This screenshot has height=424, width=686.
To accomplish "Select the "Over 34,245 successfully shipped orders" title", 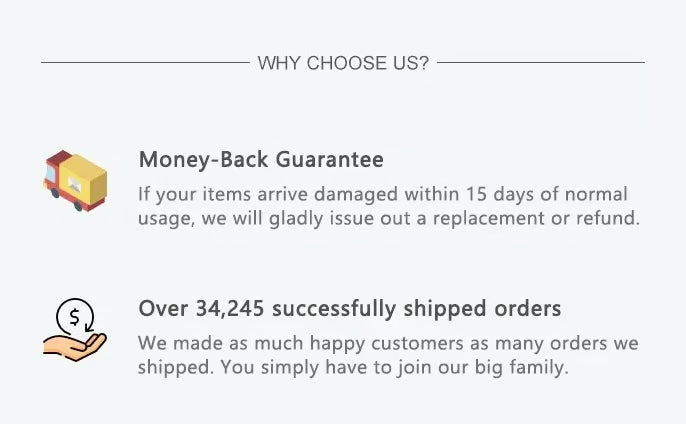I will 349,308.
